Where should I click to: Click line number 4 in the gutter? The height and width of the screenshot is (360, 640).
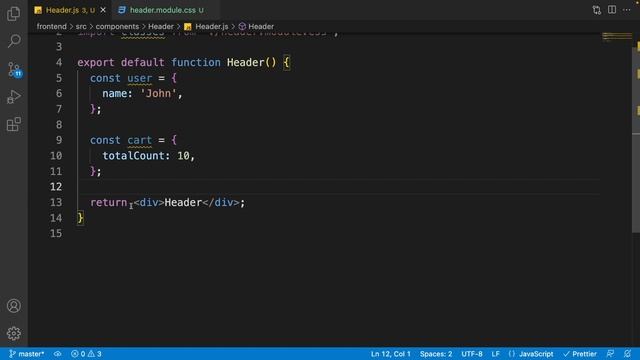click(59, 62)
